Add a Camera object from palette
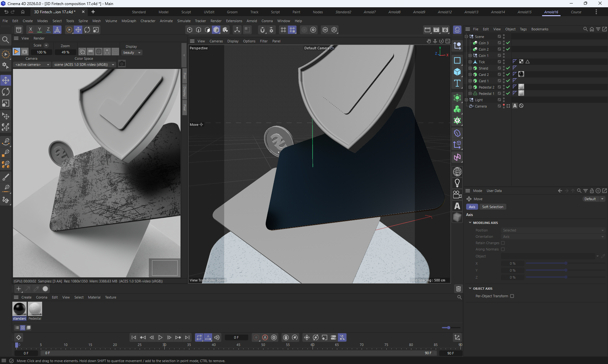The image size is (608, 364). click(x=457, y=194)
